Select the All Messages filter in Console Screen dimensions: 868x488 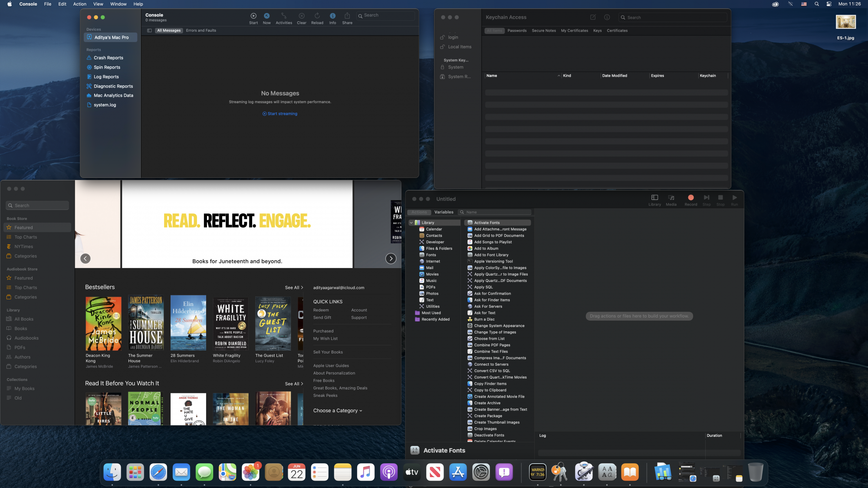[169, 30]
